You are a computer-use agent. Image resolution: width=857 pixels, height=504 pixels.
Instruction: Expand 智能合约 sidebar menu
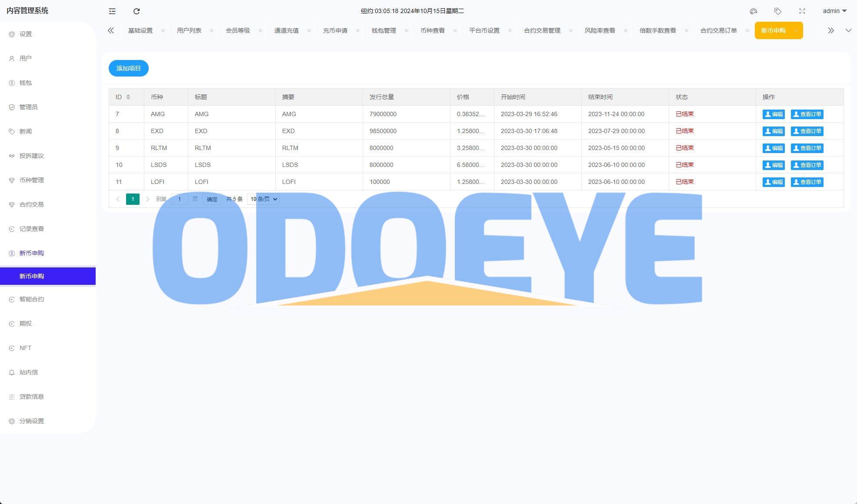click(x=48, y=299)
